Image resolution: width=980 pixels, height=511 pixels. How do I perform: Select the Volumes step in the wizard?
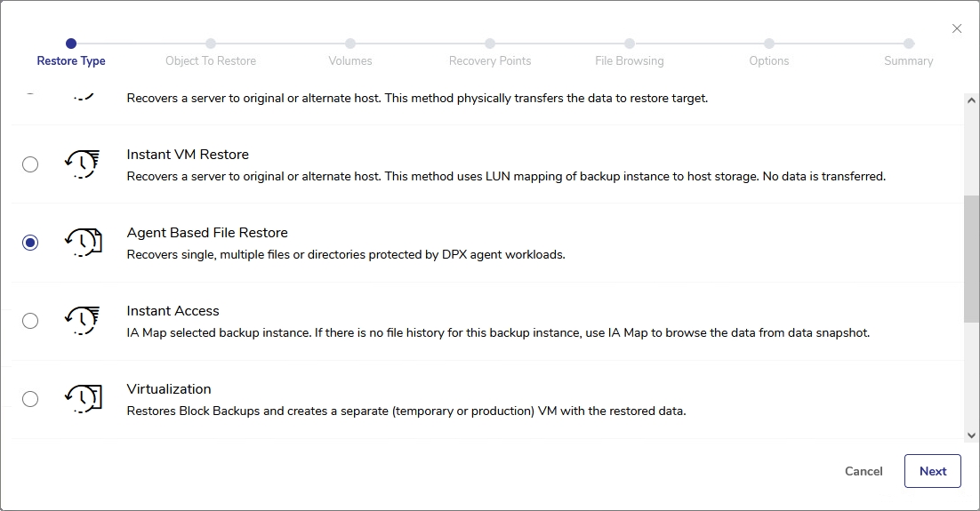350,44
